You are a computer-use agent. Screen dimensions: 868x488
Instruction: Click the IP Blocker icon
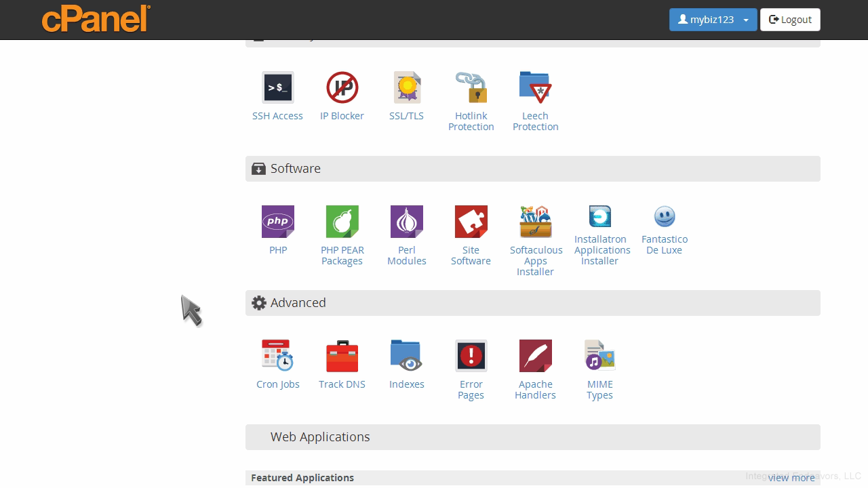[342, 87]
